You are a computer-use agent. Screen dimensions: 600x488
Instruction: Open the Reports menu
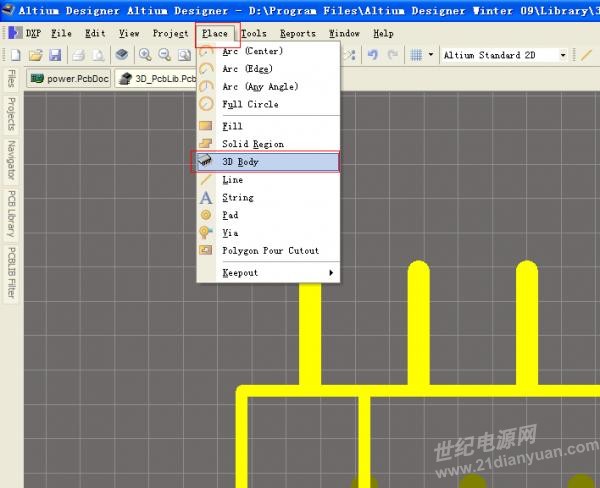click(298, 34)
